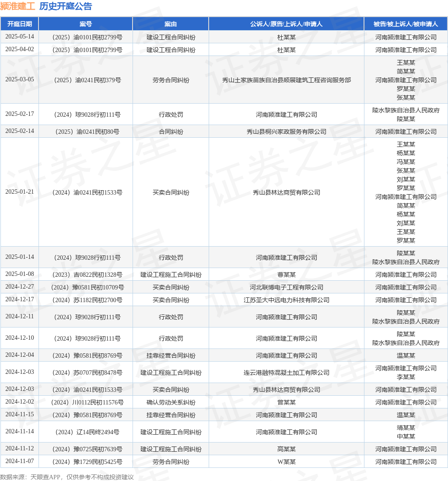Select the date cell 2025-05-14

point(20,36)
